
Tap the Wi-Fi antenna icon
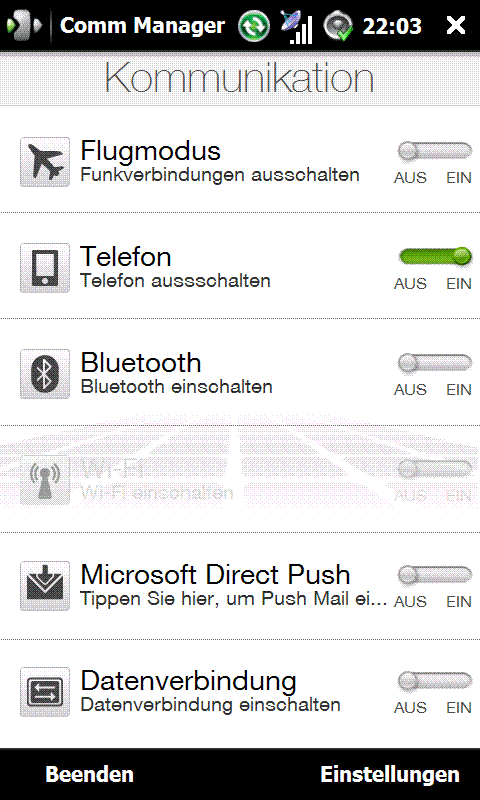click(x=45, y=480)
